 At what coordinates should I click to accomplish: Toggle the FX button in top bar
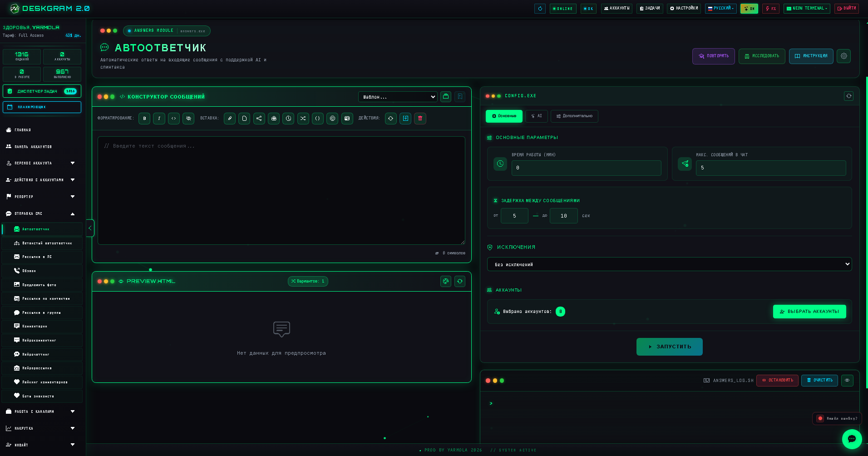click(771, 9)
